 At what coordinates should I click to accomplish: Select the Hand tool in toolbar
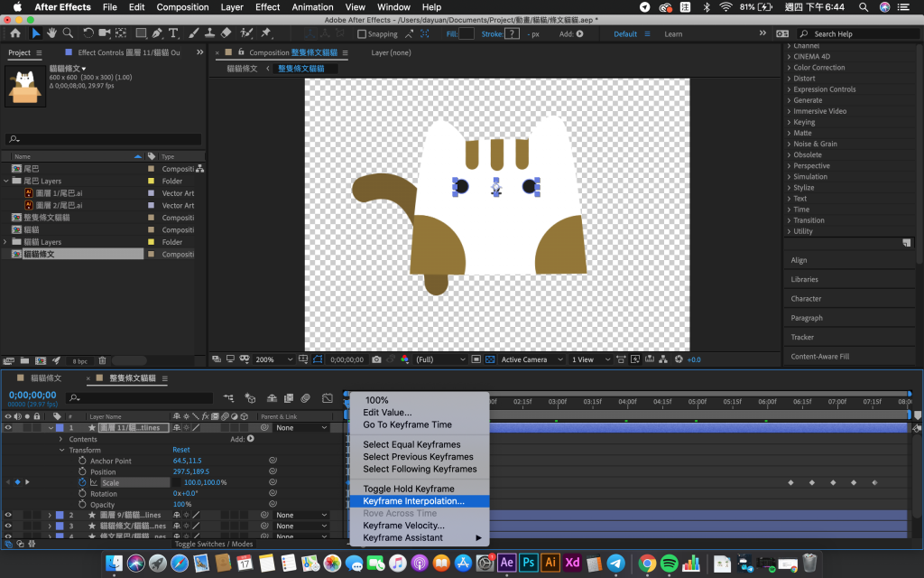point(51,33)
